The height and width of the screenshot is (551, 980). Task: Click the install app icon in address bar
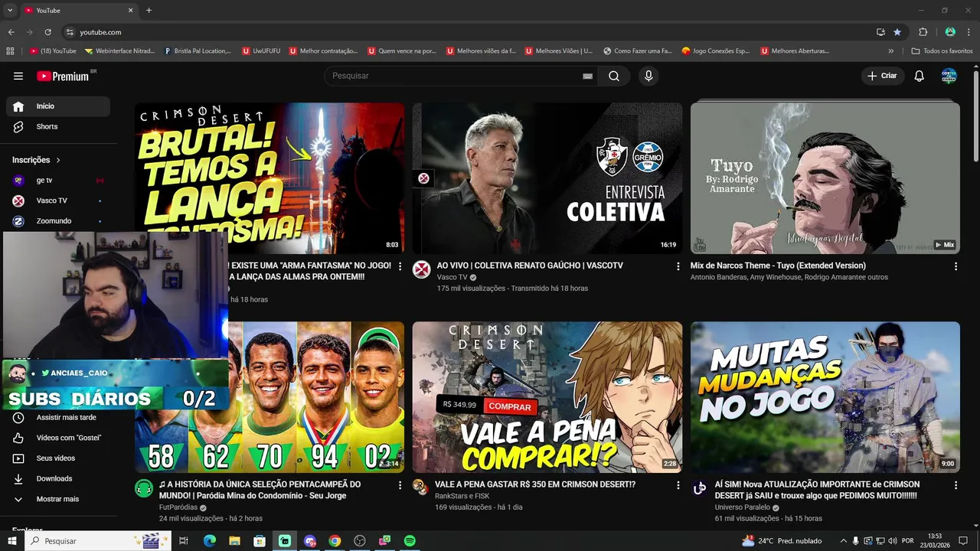(x=880, y=32)
